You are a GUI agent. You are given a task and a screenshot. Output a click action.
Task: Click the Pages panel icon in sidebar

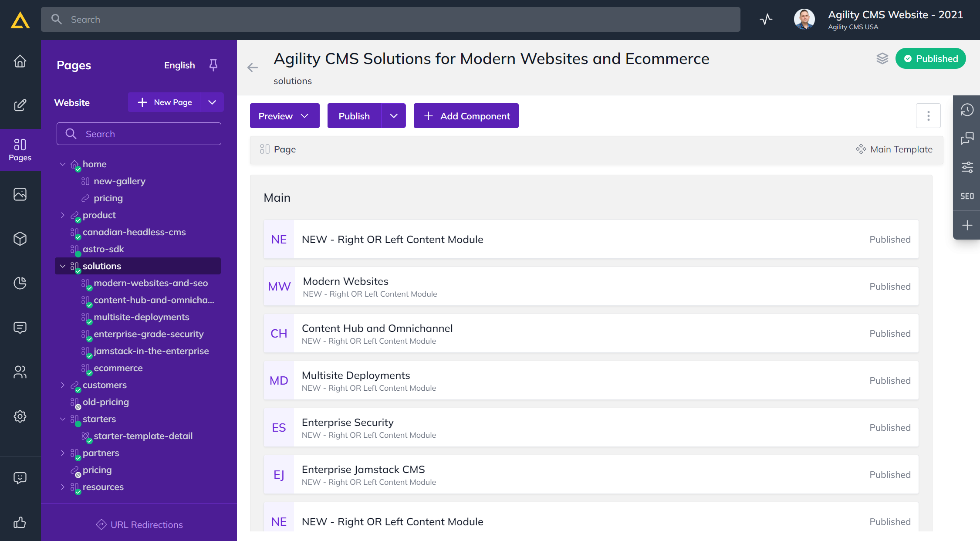[20, 149]
